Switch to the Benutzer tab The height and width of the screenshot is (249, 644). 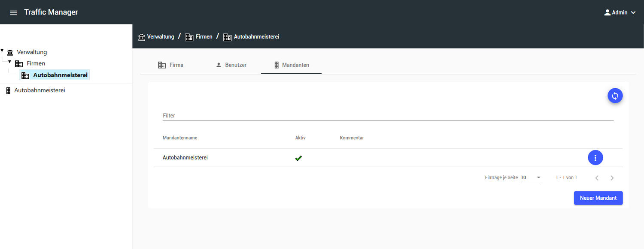tap(231, 65)
